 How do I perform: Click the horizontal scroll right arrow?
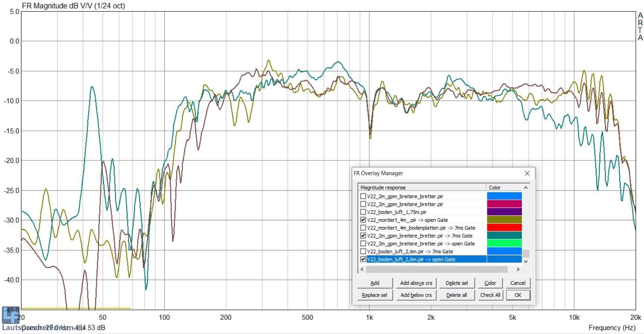518,270
